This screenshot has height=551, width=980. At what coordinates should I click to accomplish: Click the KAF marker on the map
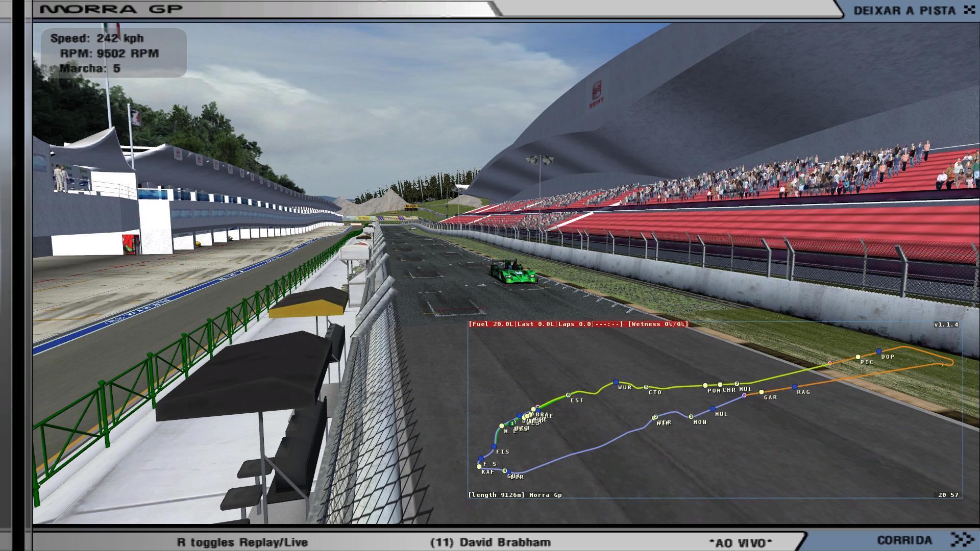tap(479, 466)
